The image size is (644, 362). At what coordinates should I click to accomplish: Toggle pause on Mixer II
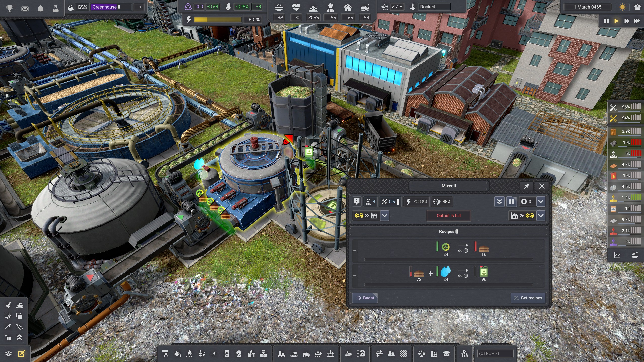pyautogui.click(x=511, y=202)
